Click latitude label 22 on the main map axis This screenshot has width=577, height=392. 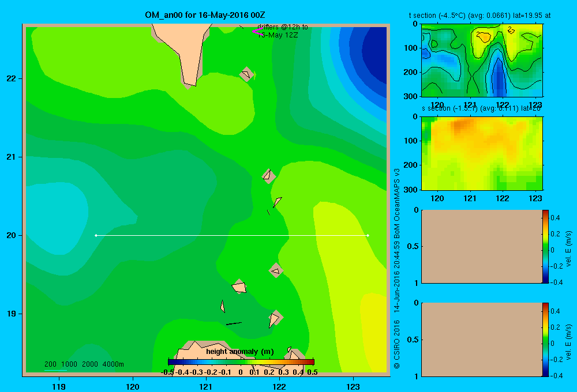coord(12,79)
